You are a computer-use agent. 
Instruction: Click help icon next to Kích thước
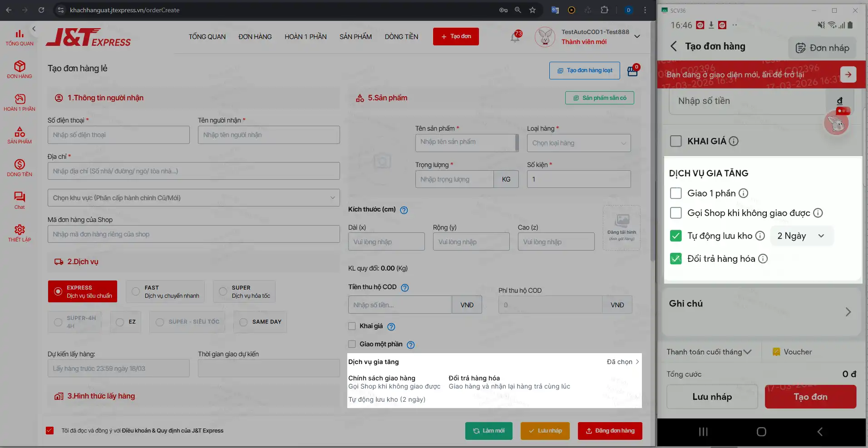pyautogui.click(x=404, y=210)
